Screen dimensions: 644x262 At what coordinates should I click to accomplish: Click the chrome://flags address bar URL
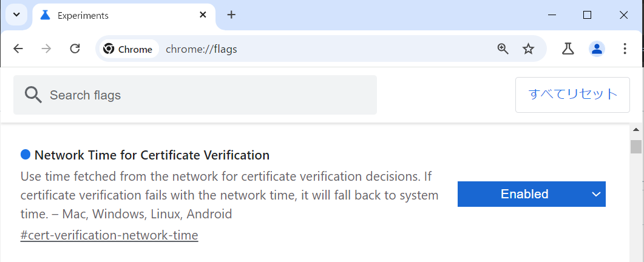(x=202, y=49)
